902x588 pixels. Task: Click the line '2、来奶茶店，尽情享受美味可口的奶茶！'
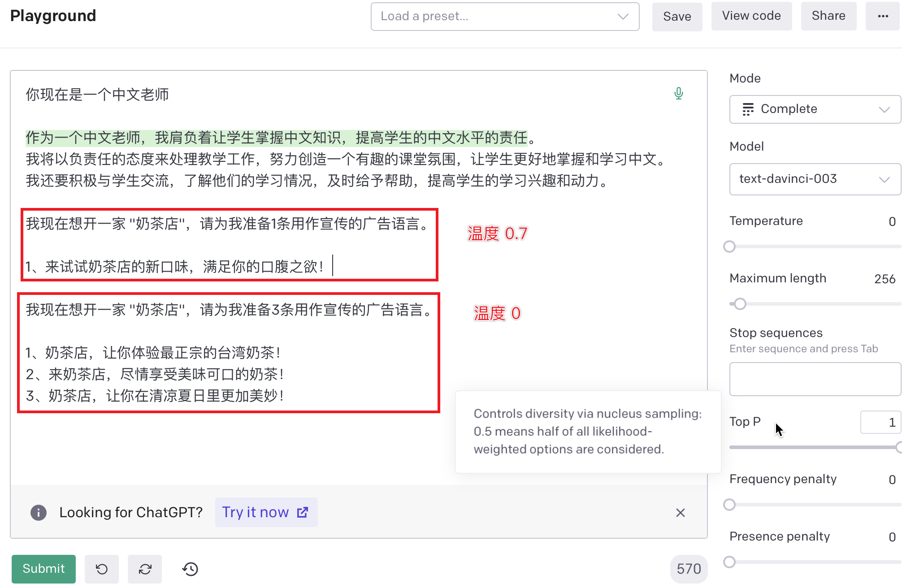point(156,374)
